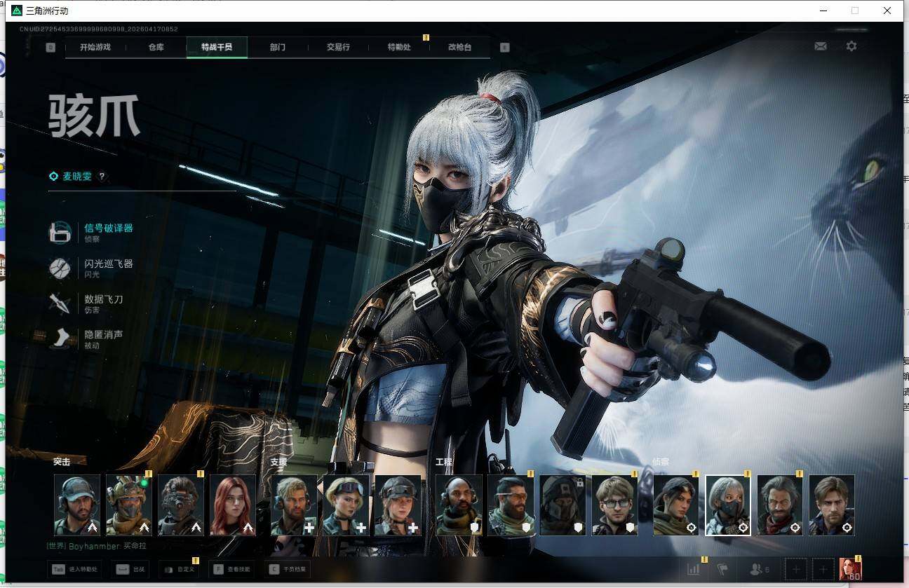Open the 干员档案 button
The width and height of the screenshot is (909, 588).
click(288, 569)
